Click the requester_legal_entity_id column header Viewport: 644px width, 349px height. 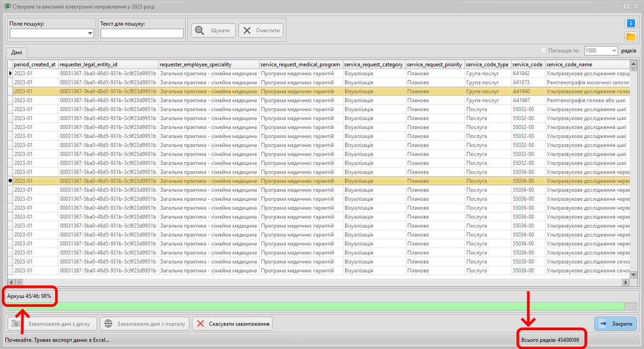tap(108, 64)
